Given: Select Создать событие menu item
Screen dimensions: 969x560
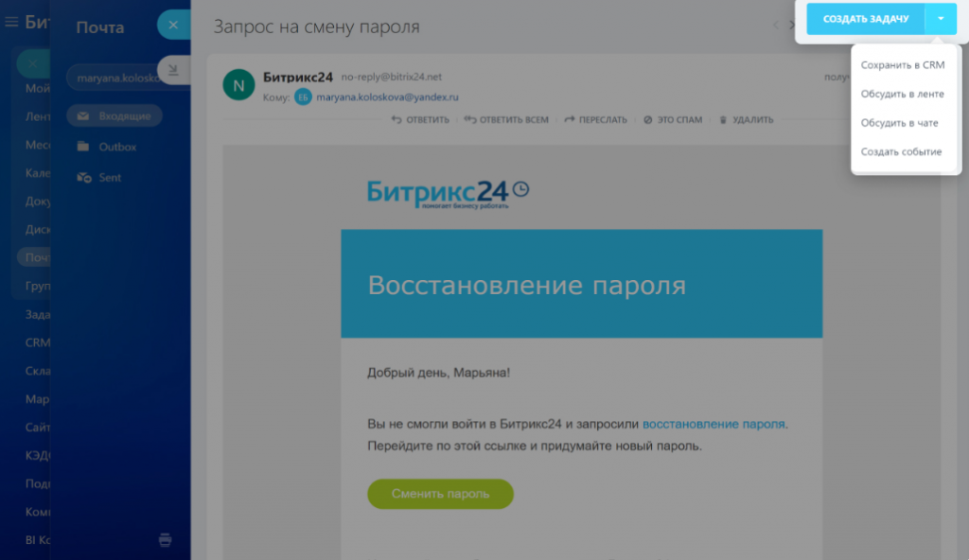Looking at the screenshot, I should tap(901, 152).
